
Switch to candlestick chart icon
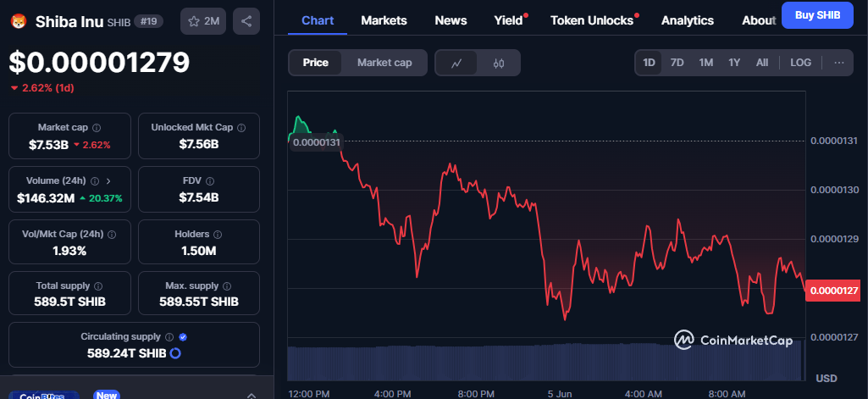(498, 63)
